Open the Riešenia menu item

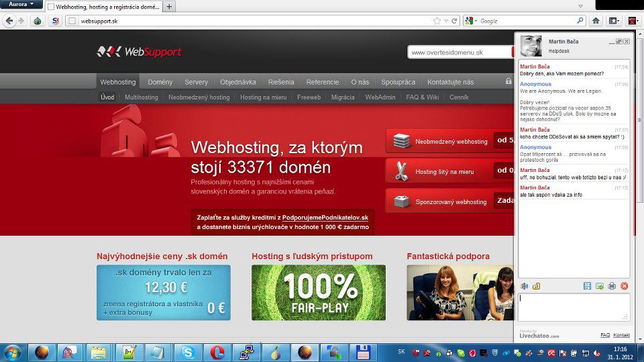(281, 82)
